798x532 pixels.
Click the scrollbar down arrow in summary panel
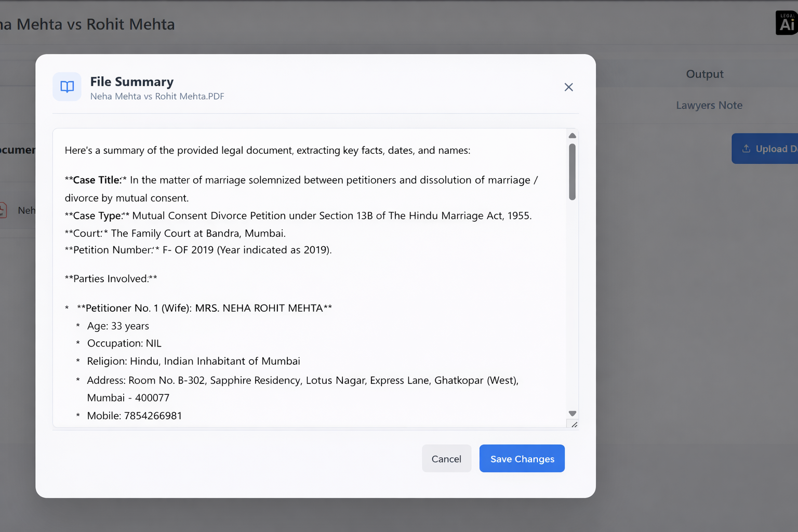coord(572,413)
